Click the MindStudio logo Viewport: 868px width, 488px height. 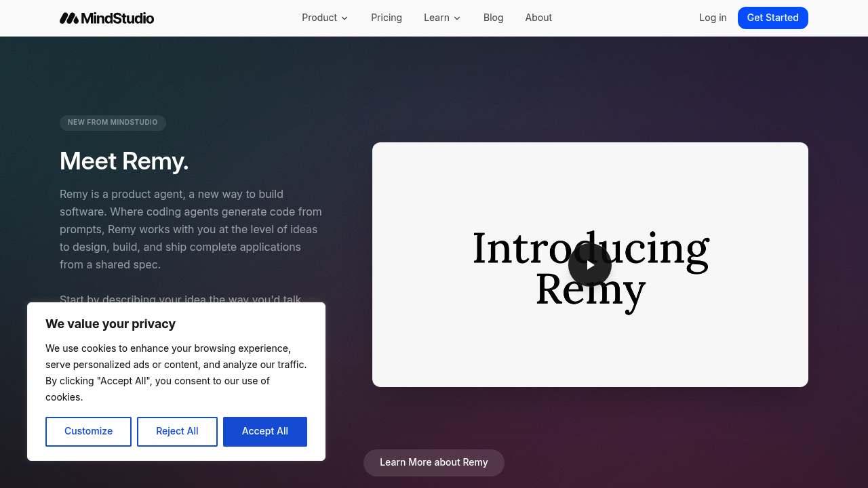point(106,18)
